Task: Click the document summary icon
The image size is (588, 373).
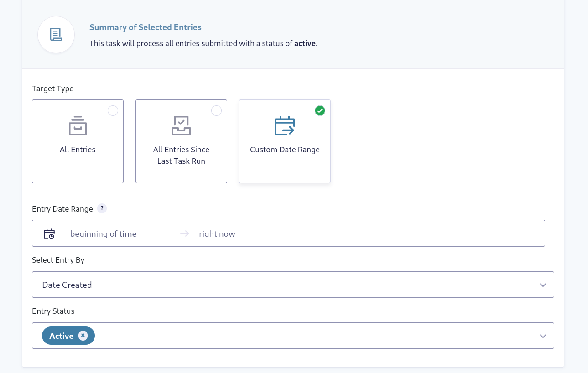Action: click(x=56, y=34)
